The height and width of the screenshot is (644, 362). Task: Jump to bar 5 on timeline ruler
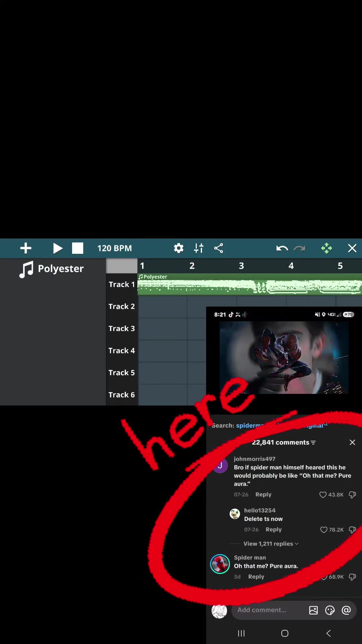pyautogui.click(x=340, y=266)
